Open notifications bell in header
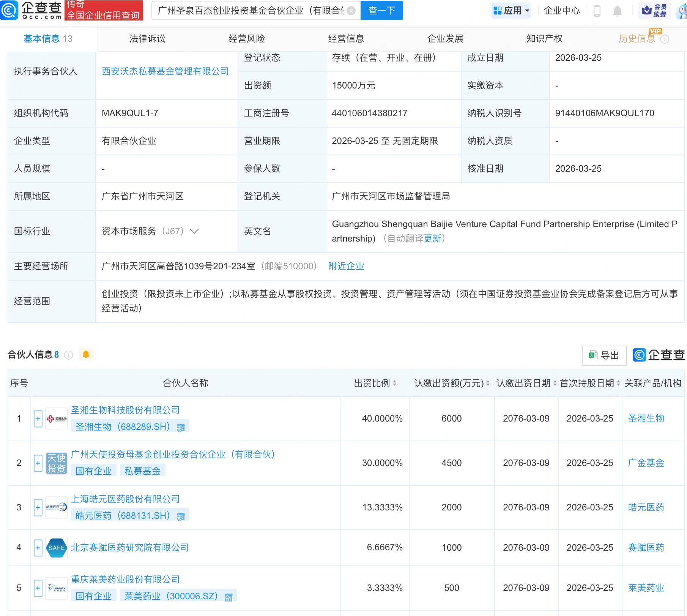This screenshot has height=616, width=687. [618, 11]
